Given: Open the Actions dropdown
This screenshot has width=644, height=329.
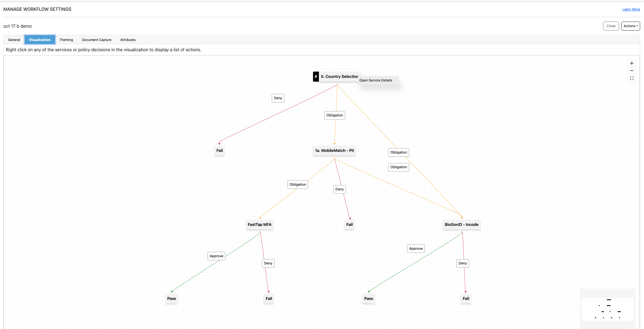Looking at the screenshot, I should pos(630,26).
